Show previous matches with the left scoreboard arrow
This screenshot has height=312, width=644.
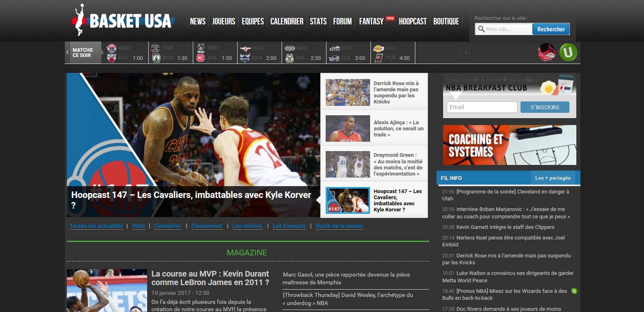(67, 53)
